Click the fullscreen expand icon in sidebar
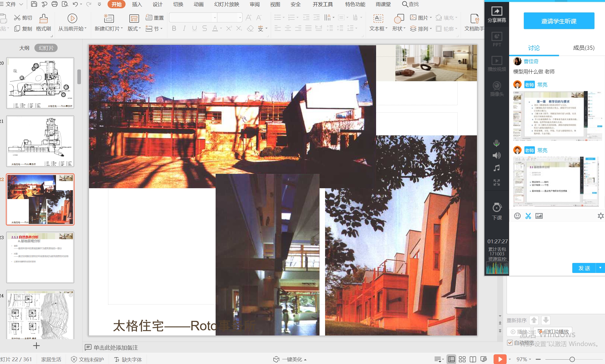 click(496, 182)
